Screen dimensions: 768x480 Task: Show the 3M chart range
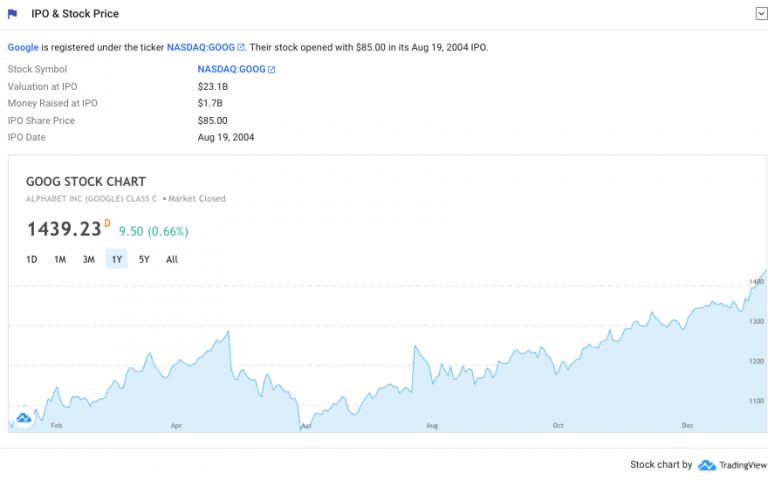click(88, 259)
